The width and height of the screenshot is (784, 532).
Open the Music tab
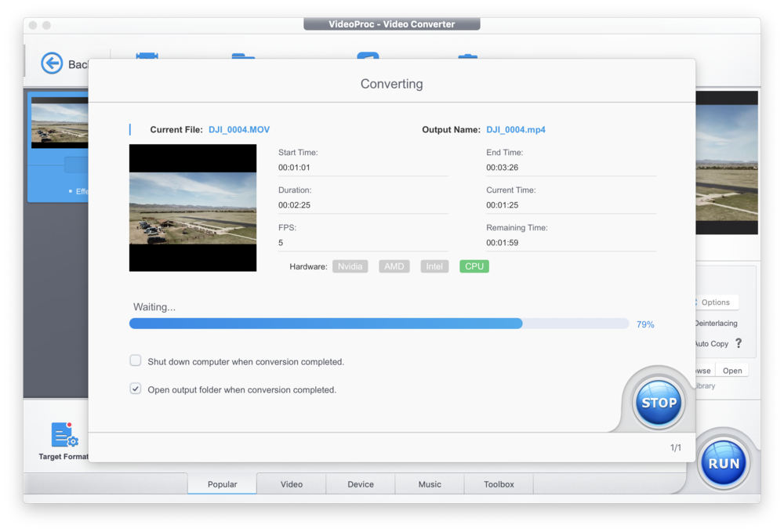point(430,484)
